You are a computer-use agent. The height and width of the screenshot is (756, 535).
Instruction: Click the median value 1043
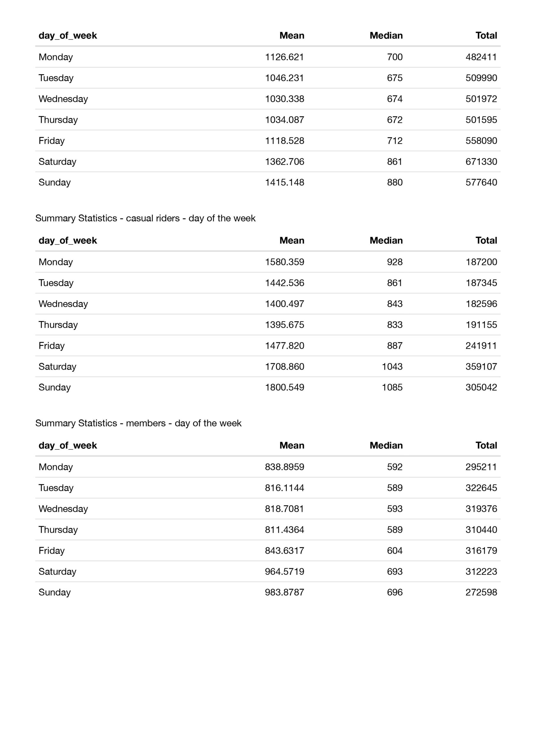pos(392,366)
